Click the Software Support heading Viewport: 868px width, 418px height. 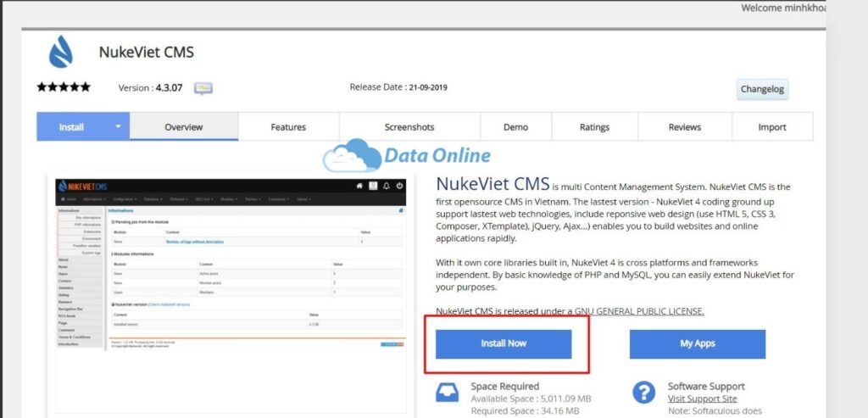point(706,386)
